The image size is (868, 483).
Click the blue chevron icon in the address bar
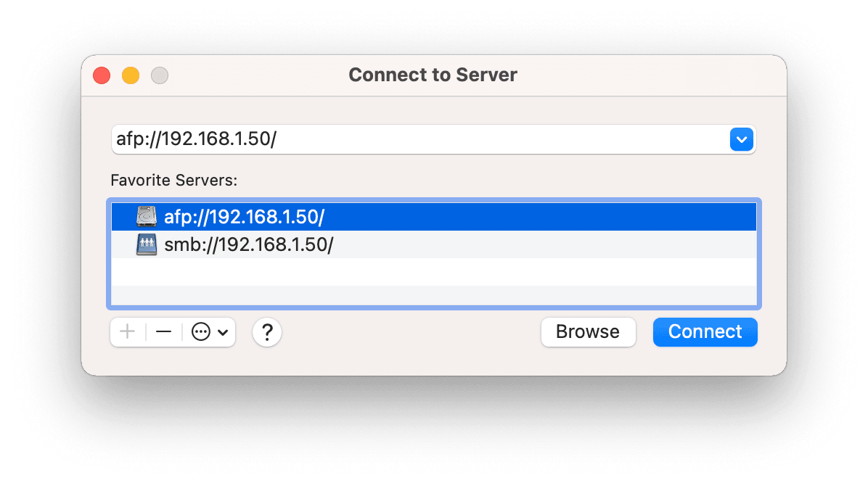741,139
